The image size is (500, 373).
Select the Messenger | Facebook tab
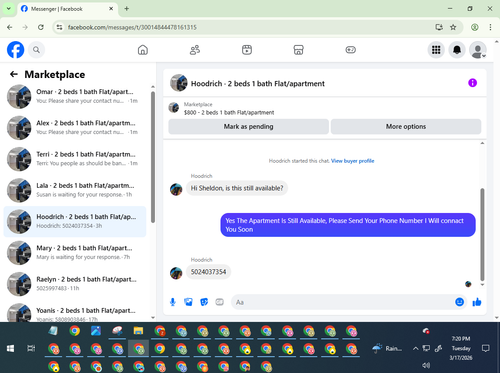(x=67, y=9)
